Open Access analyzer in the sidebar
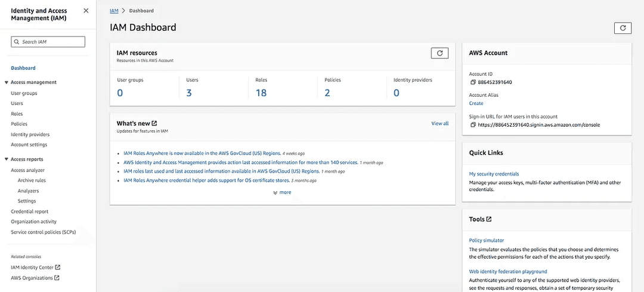Image resolution: width=644 pixels, height=292 pixels. coord(27,170)
